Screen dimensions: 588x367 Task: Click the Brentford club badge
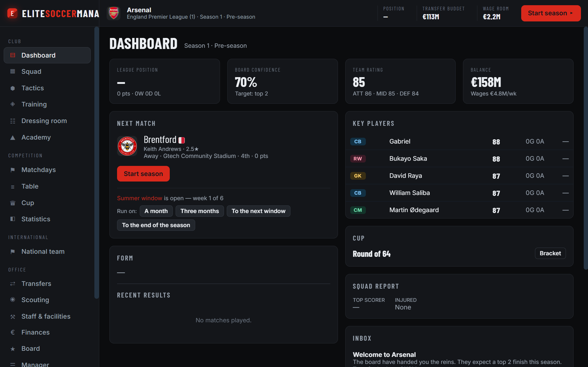point(127,146)
